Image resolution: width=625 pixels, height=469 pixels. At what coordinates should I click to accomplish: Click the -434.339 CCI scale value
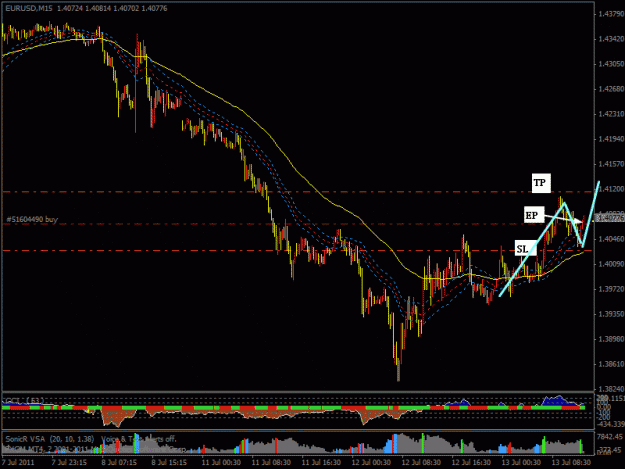click(x=610, y=424)
